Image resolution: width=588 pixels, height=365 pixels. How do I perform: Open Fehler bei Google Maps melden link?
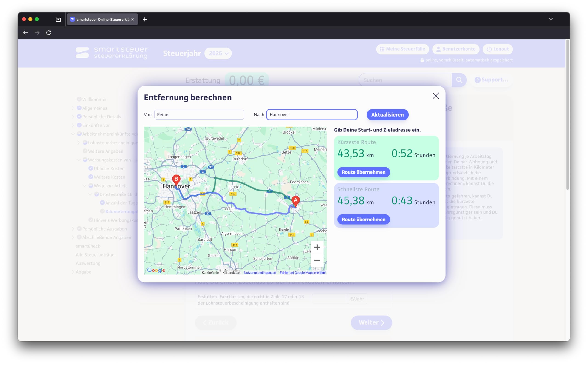(x=302, y=273)
